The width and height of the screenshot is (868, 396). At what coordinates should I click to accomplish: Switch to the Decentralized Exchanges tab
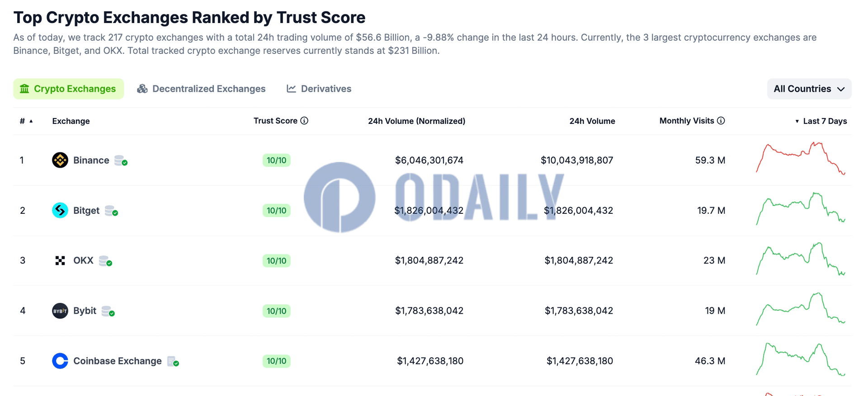[x=201, y=89]
